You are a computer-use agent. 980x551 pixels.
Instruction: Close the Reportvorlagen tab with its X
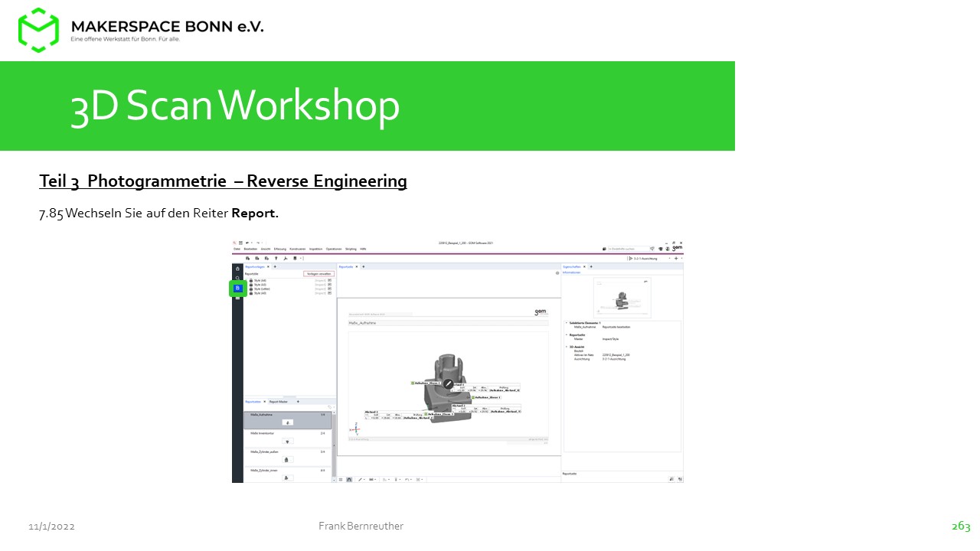tap(268, 266)
